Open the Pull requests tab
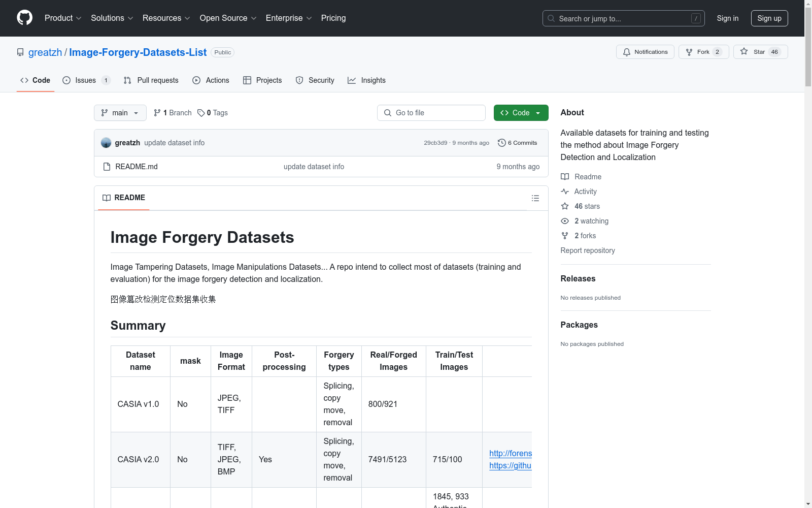The image size is (812, 508). pos(151,80)
